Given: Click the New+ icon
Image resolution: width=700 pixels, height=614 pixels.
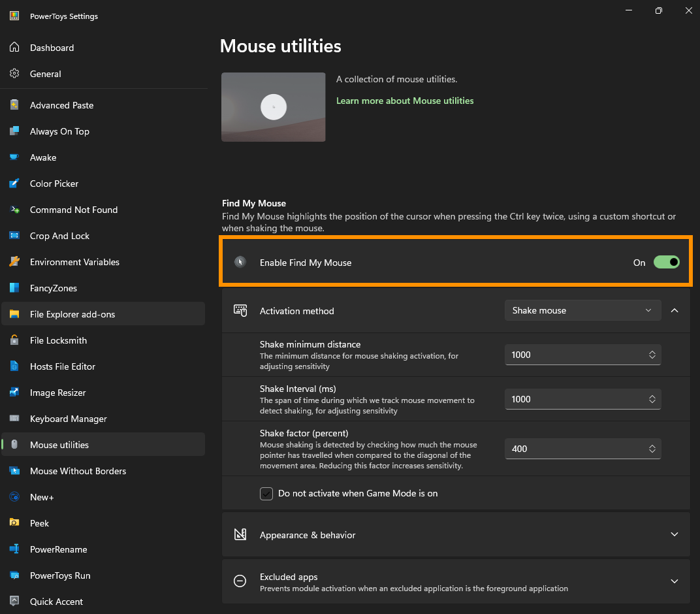Looking at the screenshot, I should tap(14, 496).
